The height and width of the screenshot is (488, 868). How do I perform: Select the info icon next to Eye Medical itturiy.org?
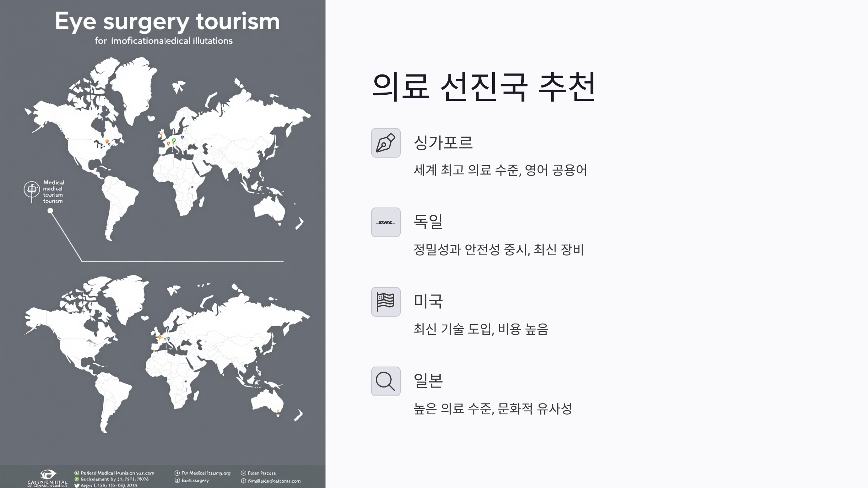[x=176, y=473]
